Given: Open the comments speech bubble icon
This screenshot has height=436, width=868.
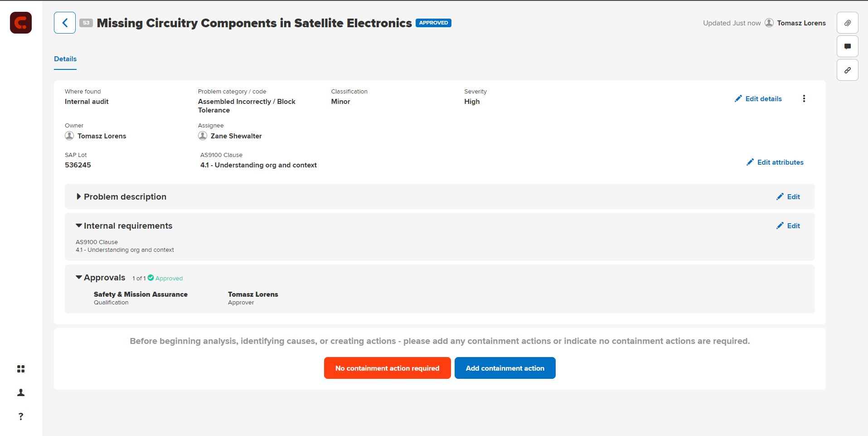Looking at the screenshot, I should click(x=847, y=46).
